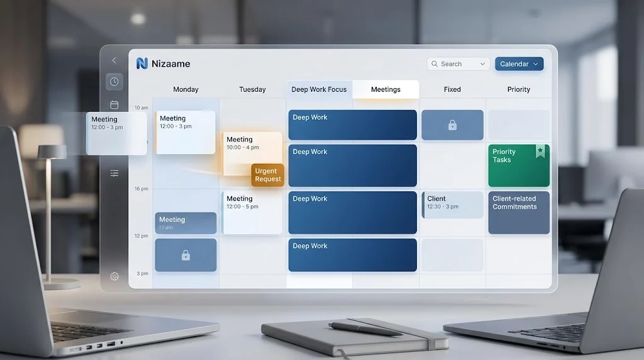Screen dimensions: 644x360
Task: Click the Nizaame title text
Action: point(171,64)
